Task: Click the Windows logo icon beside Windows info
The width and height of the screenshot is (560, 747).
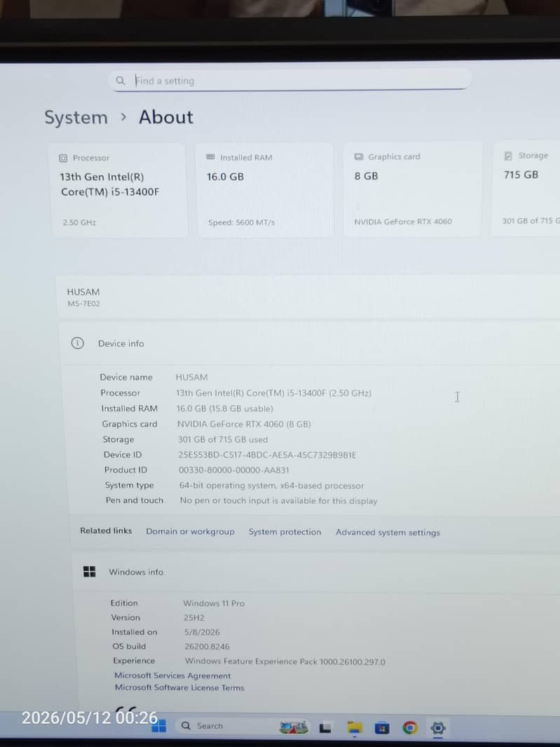Action: coord(90,571)
